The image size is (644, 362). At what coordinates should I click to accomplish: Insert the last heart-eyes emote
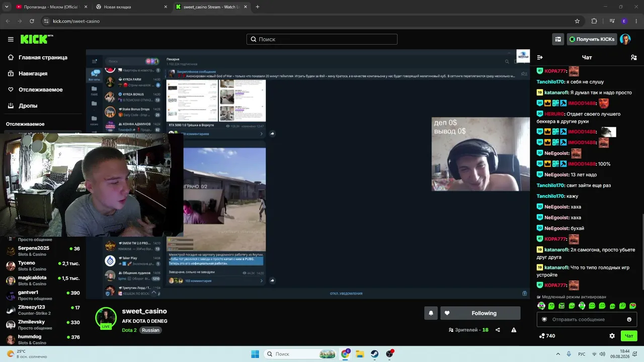[633, 306]
